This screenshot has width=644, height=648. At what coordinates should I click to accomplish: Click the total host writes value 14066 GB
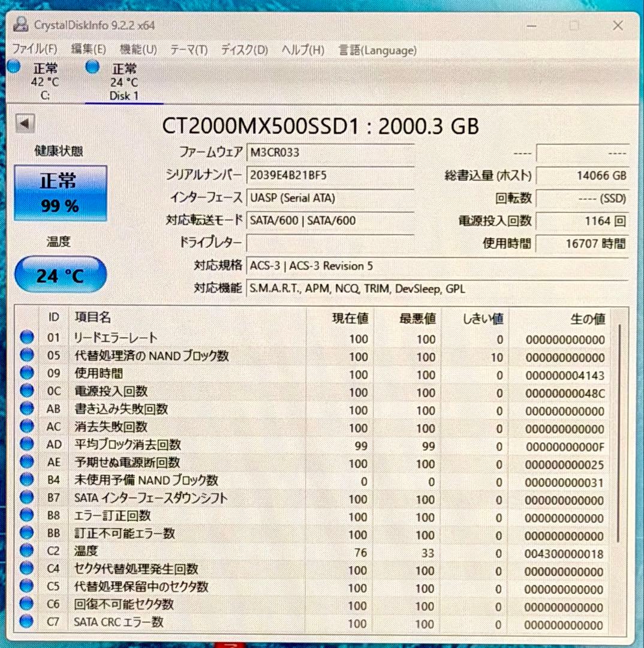582,176
